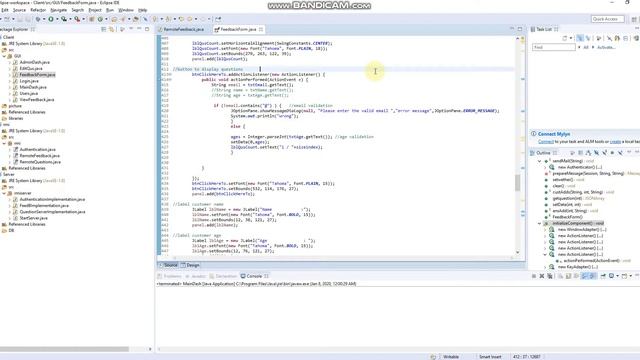The height and width of the screenshot is (360, 640).
Task: Select StartServer.java in Package Explorer
Action: click(x=33, y=218)
